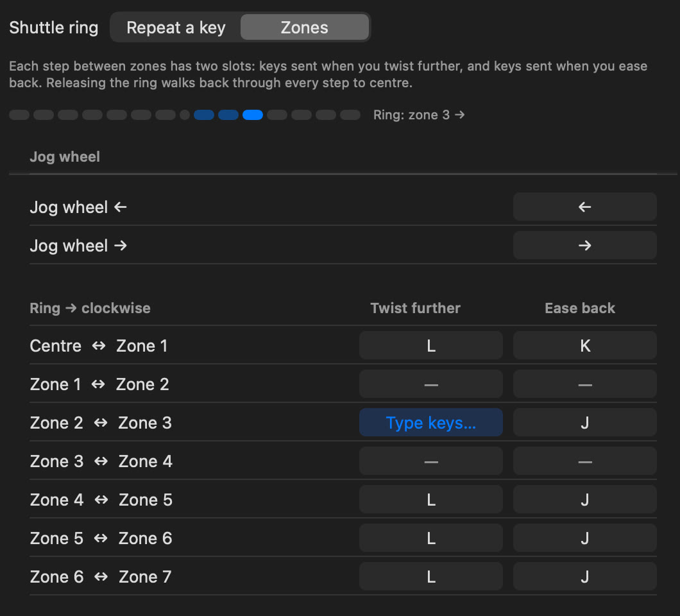Set key field for Jog wheel right
680x616 pixels.
[x=584, y=246]
